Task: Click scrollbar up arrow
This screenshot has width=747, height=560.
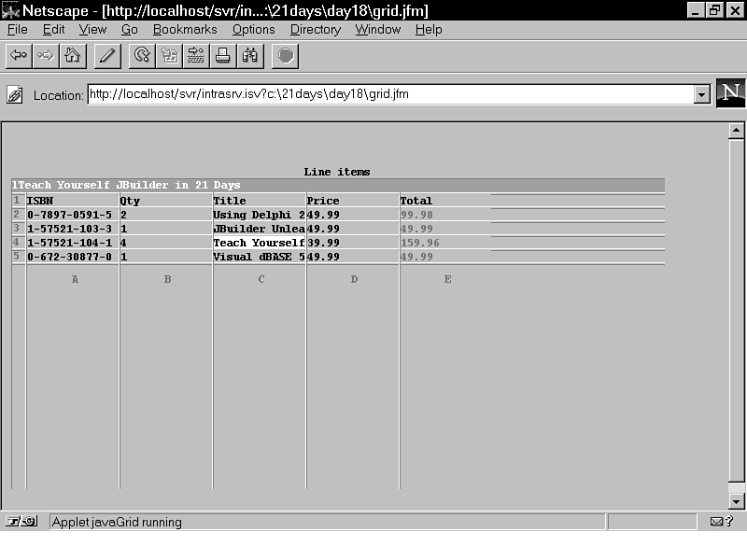Action: pyautogui.click(x=736, y=130)
